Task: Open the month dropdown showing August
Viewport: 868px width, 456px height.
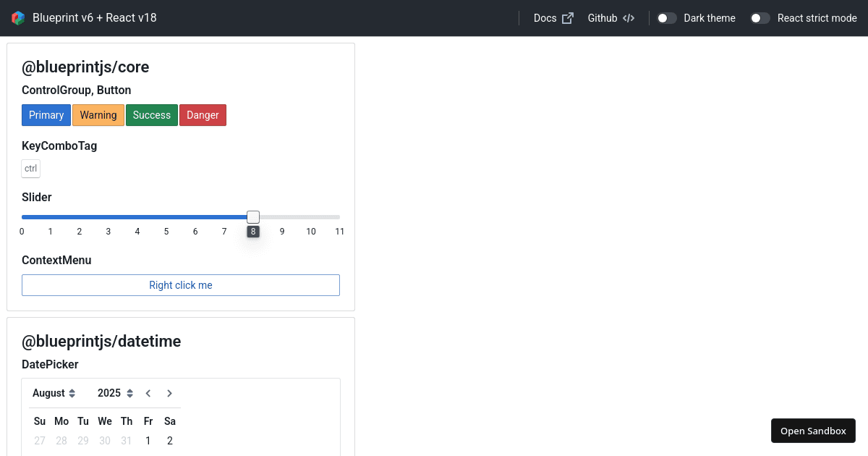Action: click(54, 393)
